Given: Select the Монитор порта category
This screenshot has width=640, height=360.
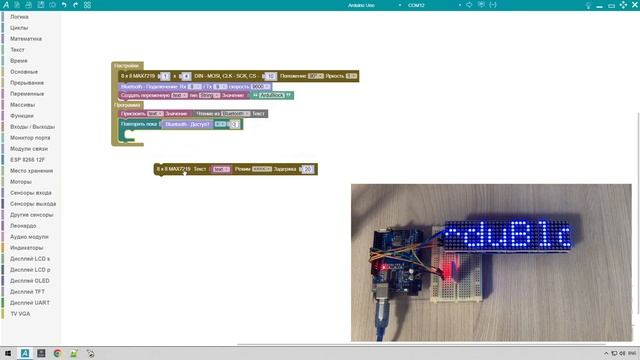Looking at the screenshot, I should 30,138.
